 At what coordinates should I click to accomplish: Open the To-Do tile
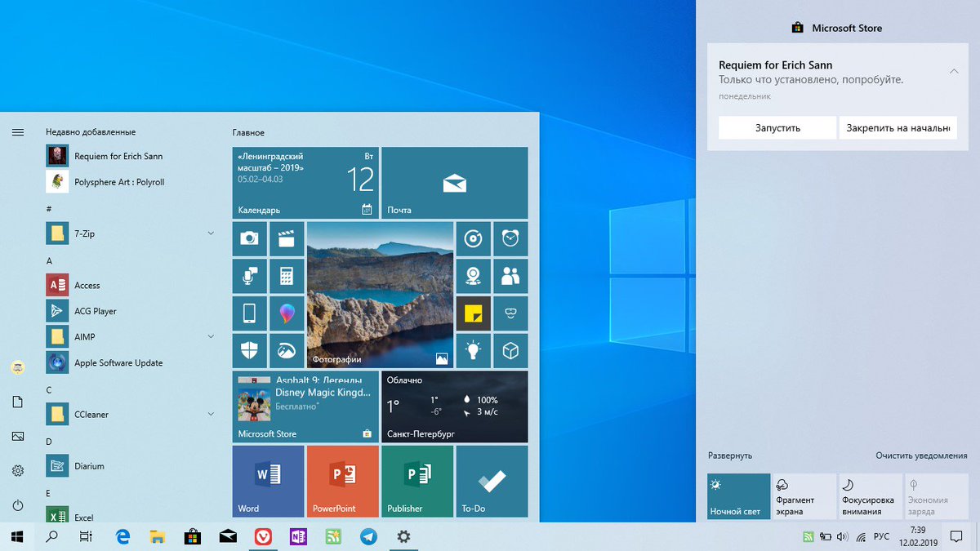pyautogui.click(x=492, y=482)
